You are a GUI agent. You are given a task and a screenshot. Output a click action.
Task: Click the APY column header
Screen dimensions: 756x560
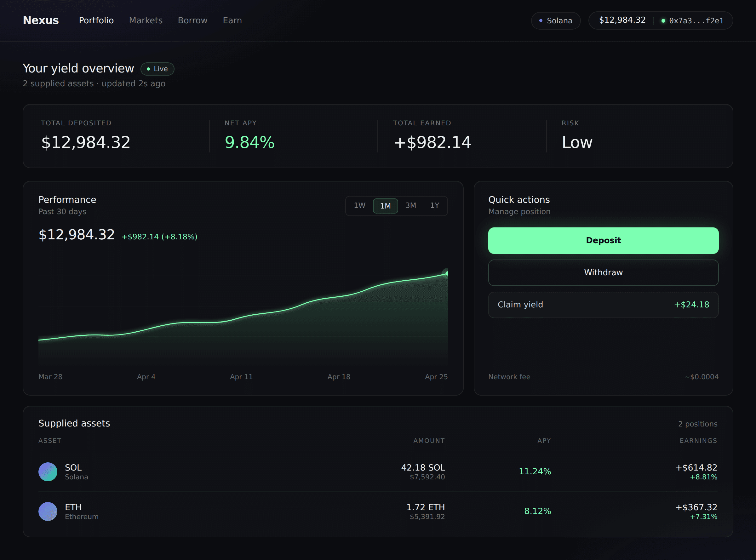click(x=544, y=440)
